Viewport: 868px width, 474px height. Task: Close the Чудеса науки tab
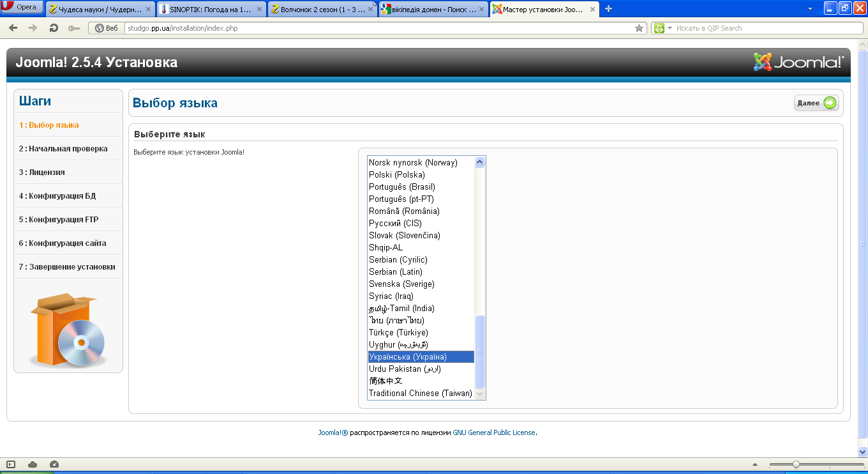click(148, 10)
